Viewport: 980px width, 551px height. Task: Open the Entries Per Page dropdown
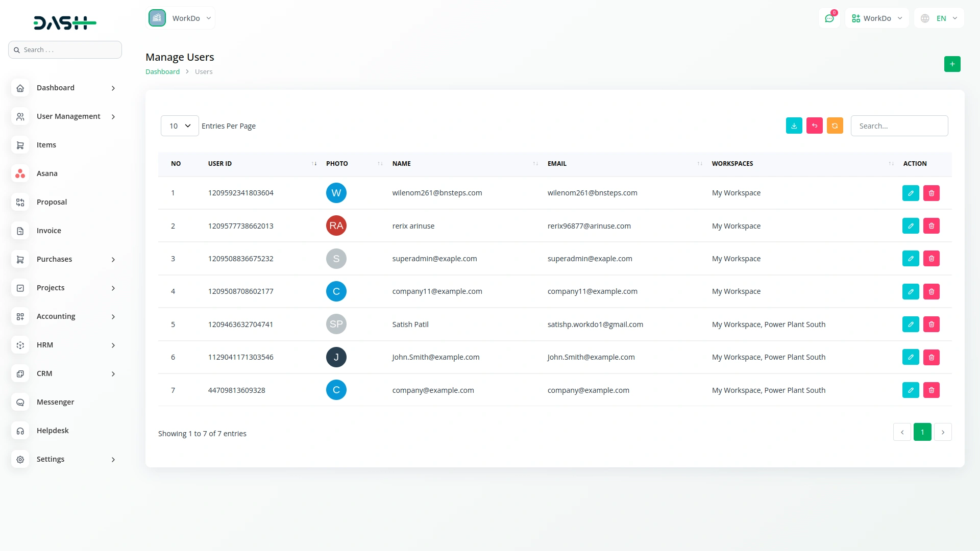179,126
